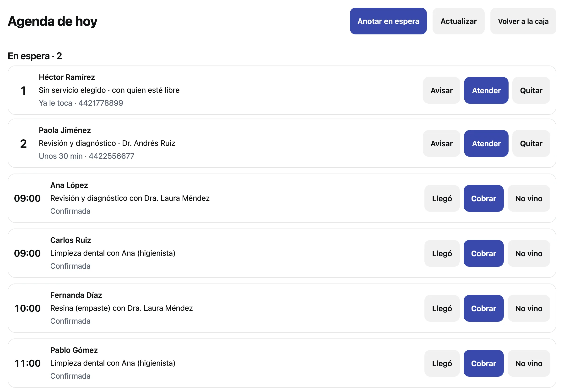564x392 pixels.
Task: Remove Héctor Ramírez with Quitar
Action: point(531,90)
